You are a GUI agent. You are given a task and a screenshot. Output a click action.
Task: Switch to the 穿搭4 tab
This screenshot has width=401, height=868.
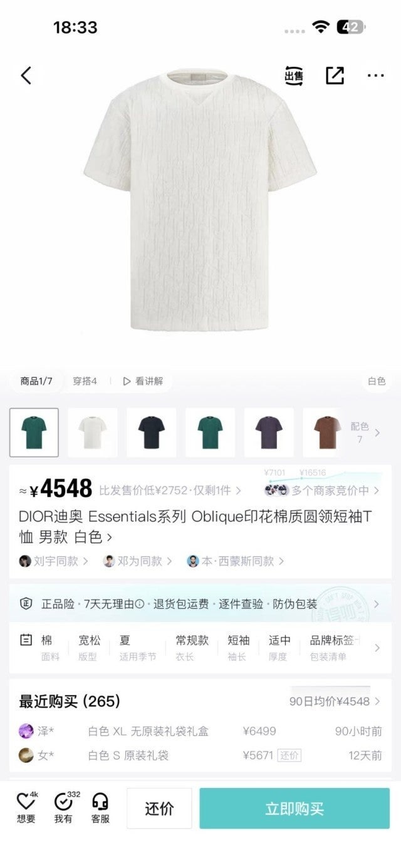[x=85, y=381]
